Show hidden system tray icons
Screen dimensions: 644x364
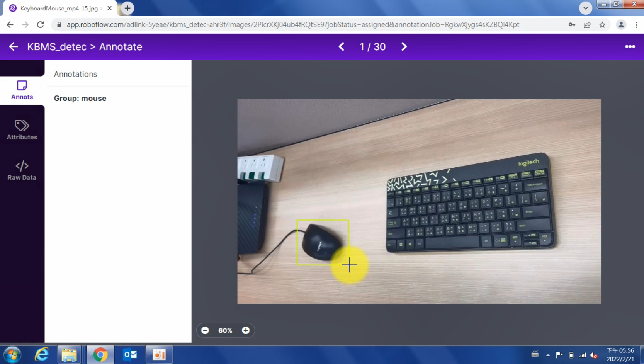point(548,355)
